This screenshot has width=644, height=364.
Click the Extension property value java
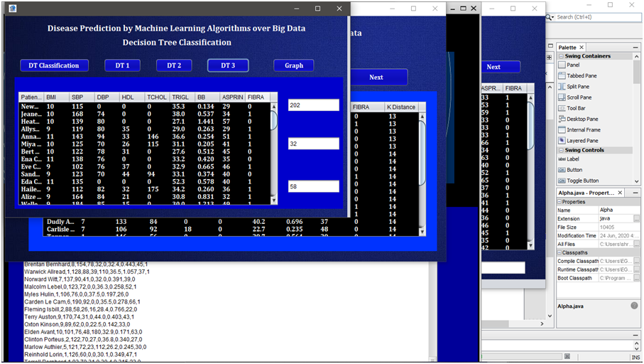pos(616,219)
